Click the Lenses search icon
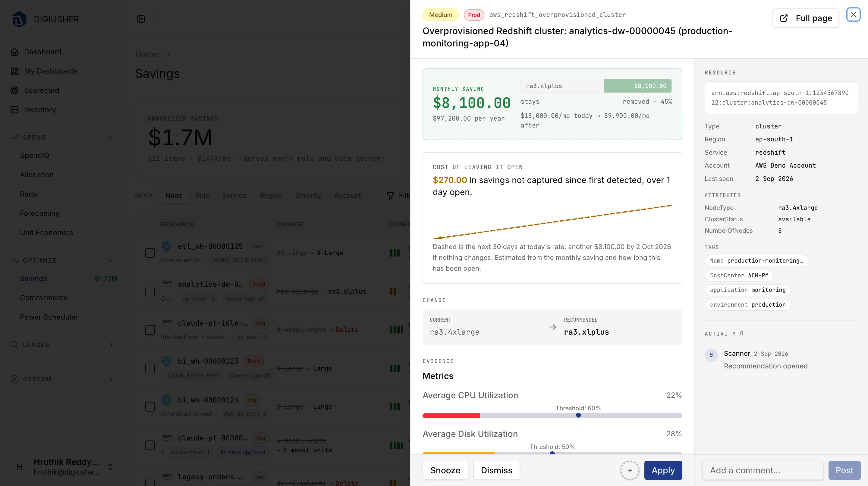Viewport: 868px width, 486px height. [14, 345]
